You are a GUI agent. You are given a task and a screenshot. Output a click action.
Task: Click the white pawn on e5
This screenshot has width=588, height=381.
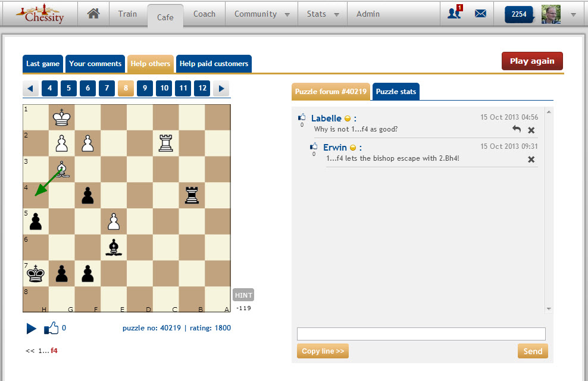(114, 221)
